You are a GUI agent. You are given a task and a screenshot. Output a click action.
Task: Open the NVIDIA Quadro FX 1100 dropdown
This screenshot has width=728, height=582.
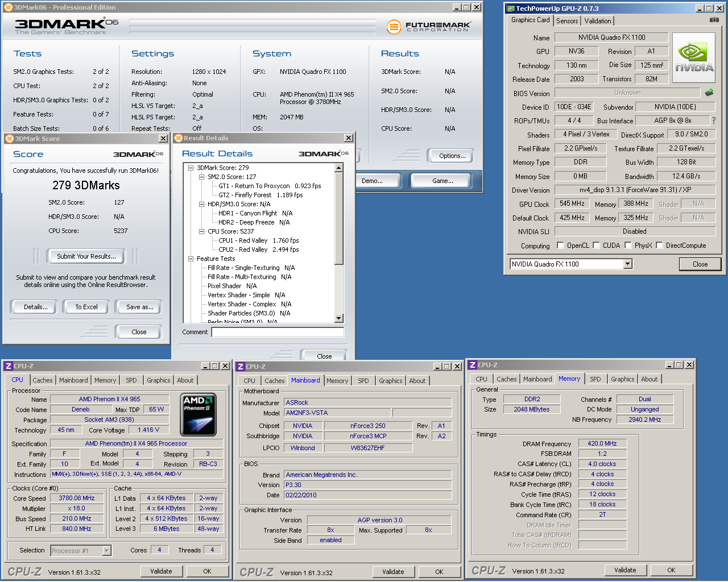(x=628, y=264)
